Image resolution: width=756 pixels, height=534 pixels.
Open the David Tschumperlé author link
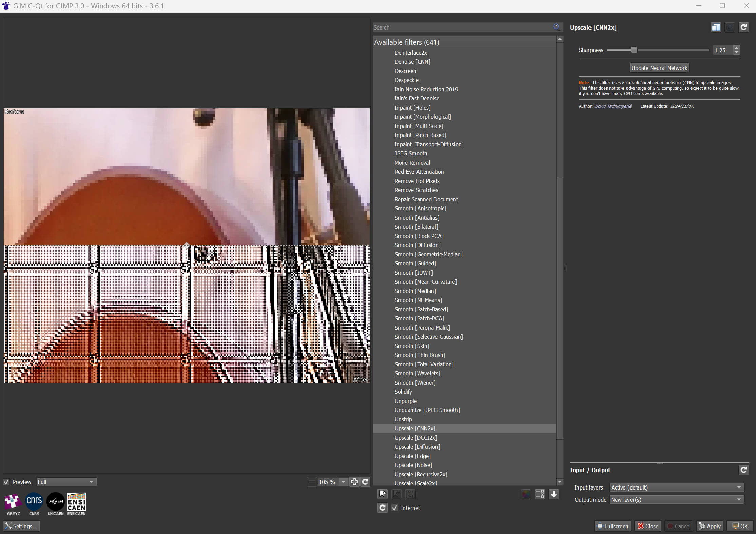point(613,106)
